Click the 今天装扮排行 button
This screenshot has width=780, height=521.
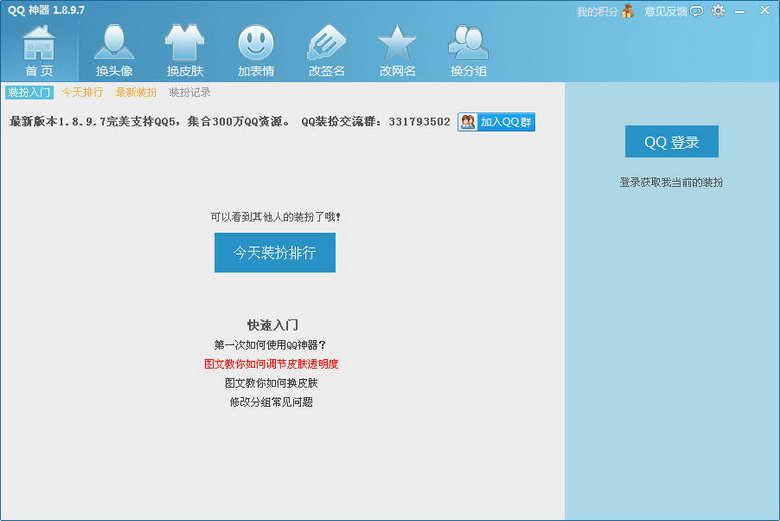275,253
